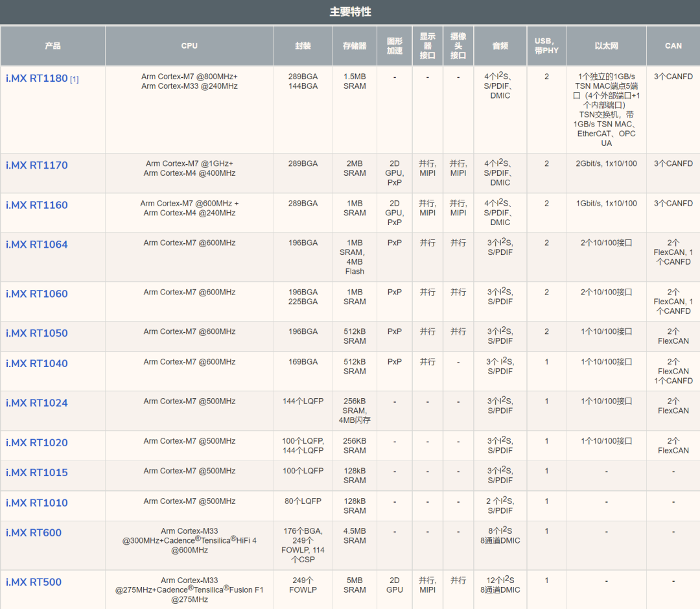Screen dimensions: 700x609
Task: Open the i.MX RT1040 product link
Action: [36, 363]
